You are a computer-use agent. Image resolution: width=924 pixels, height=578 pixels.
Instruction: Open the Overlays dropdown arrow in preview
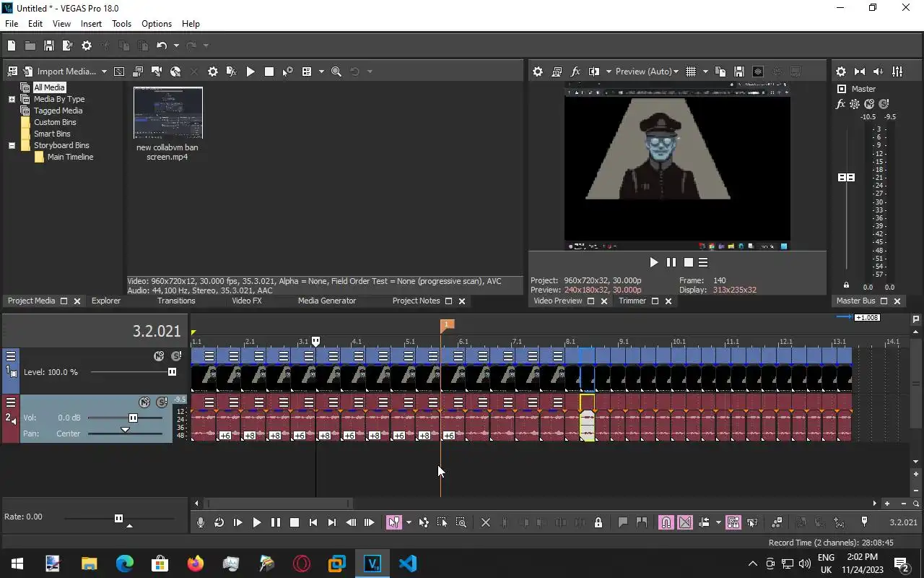(x=705, y=72)
